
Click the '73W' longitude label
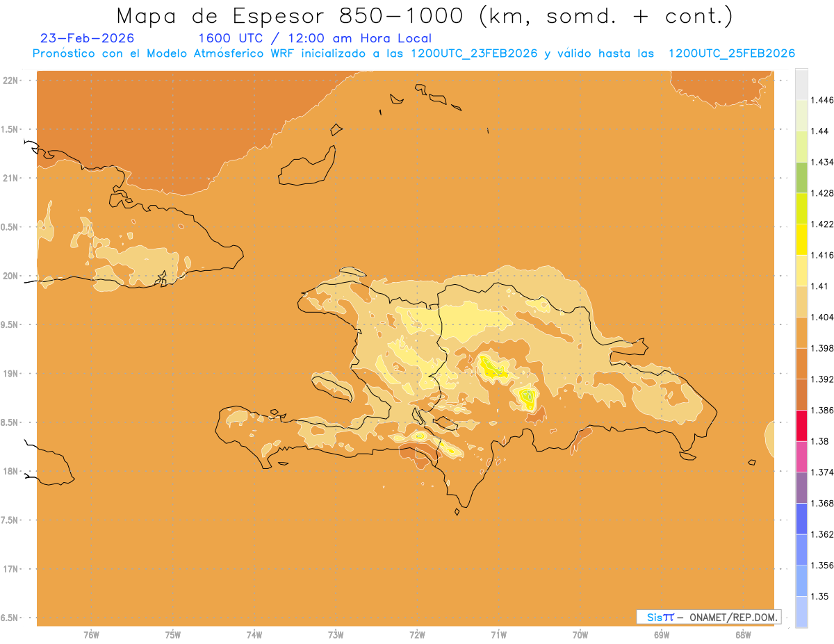coord(336,634)
